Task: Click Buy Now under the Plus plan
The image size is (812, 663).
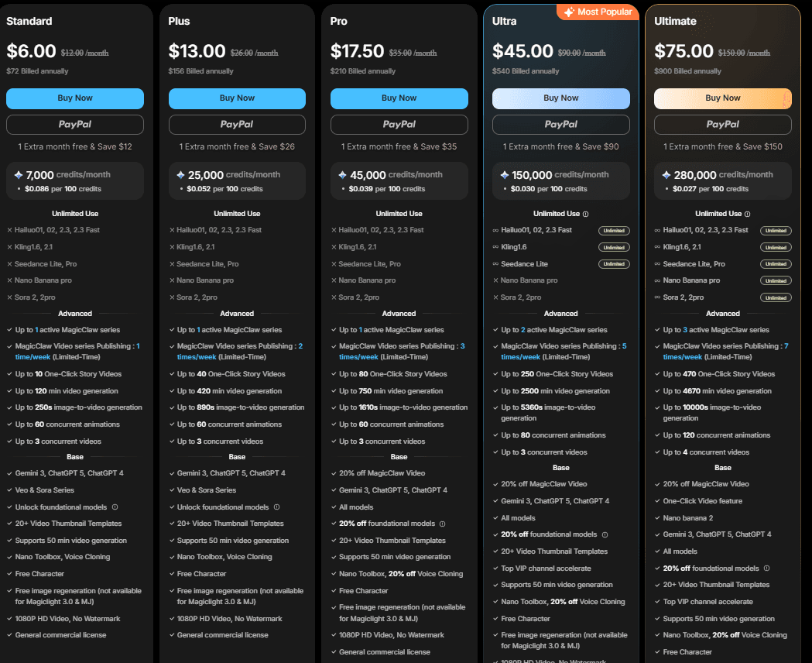Action: point(237,98)
